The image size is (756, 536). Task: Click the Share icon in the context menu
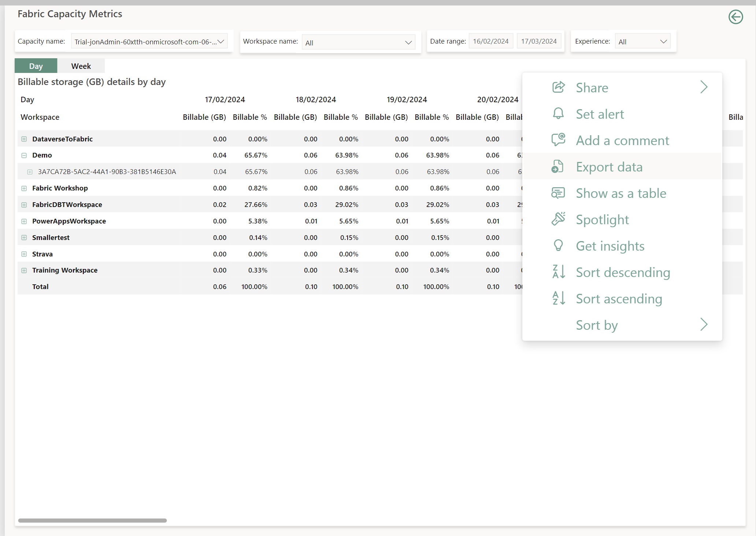[558, 87]
